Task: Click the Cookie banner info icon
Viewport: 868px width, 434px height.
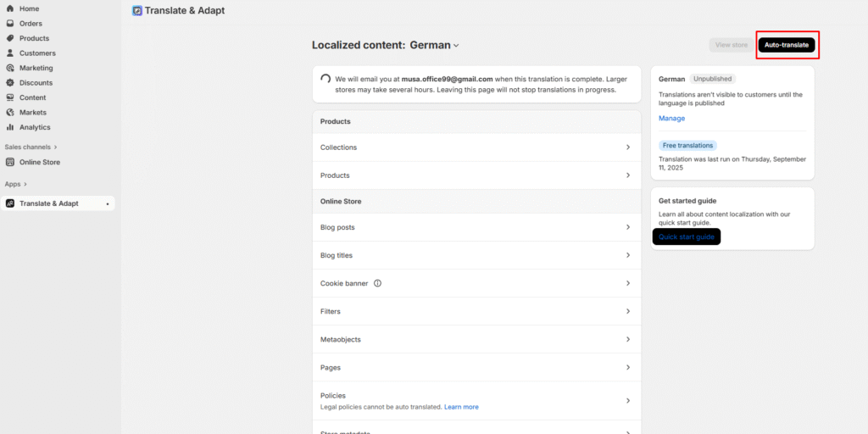Action: click(377, 283)
